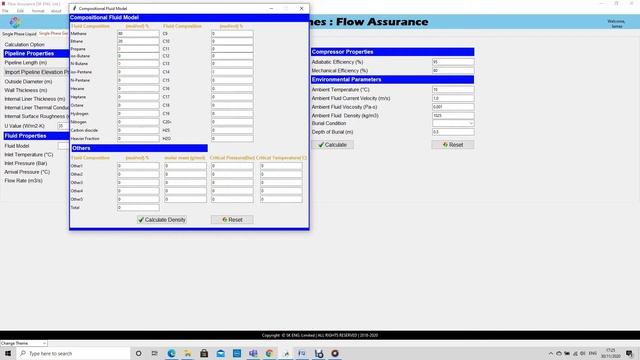Click the Calculate Density button
640x360 pixels.
click(162, 220)
